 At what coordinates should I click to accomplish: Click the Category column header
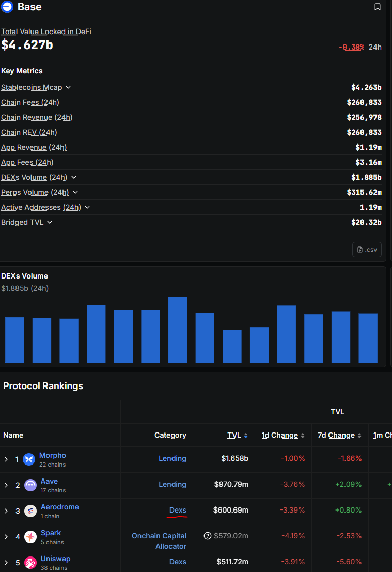(170, 435)
